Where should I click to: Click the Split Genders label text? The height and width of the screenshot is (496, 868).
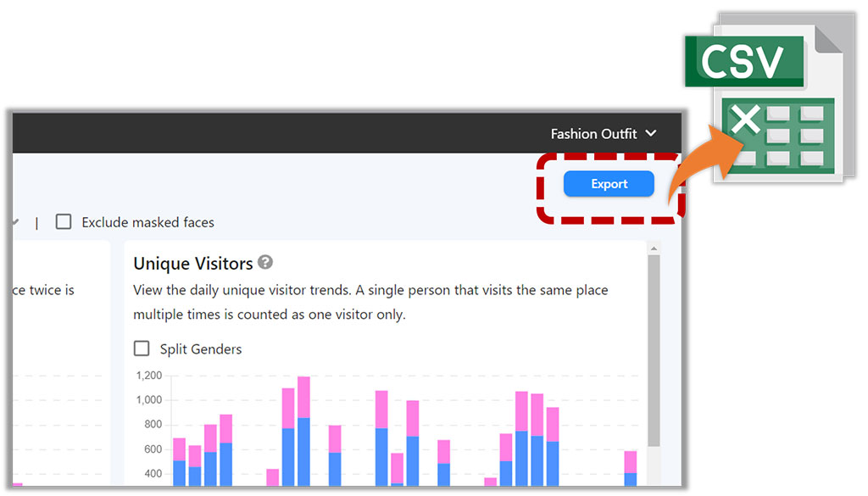pos(200,349)
